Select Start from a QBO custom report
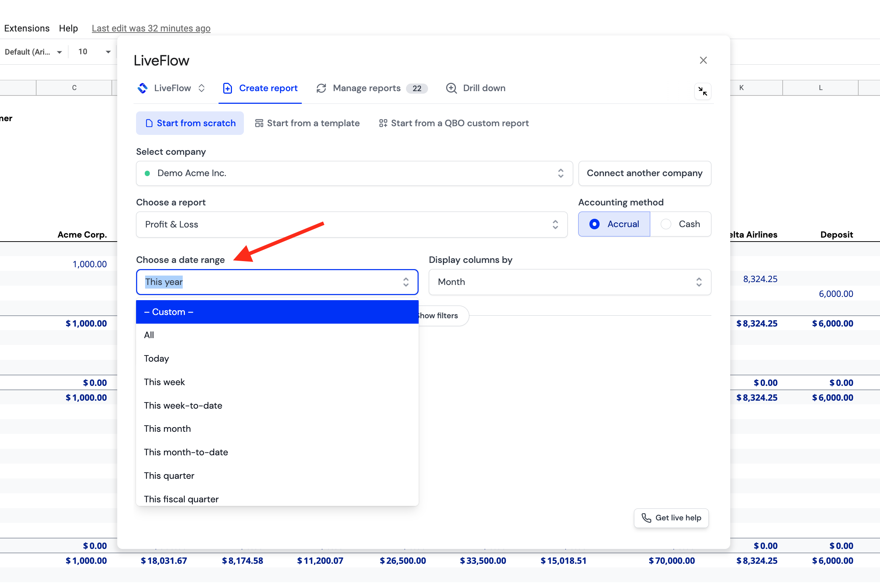Image resolution: width=880 pixels, height=588 pixels. pos(454,123)
